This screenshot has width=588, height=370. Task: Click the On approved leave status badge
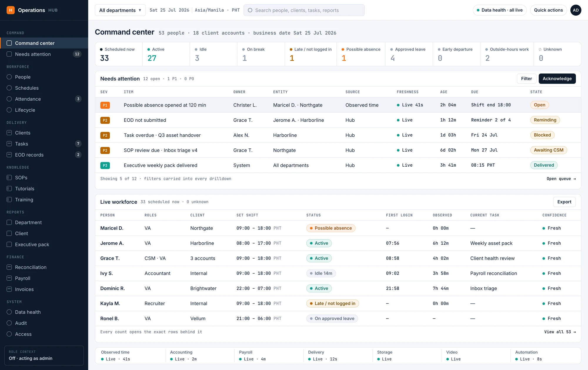[x=332, y=319]
